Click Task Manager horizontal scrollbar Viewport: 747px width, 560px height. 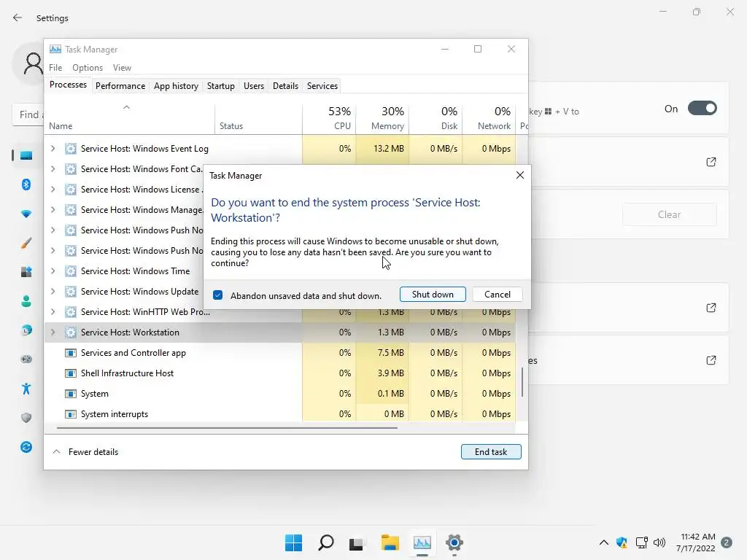point(227,428)
